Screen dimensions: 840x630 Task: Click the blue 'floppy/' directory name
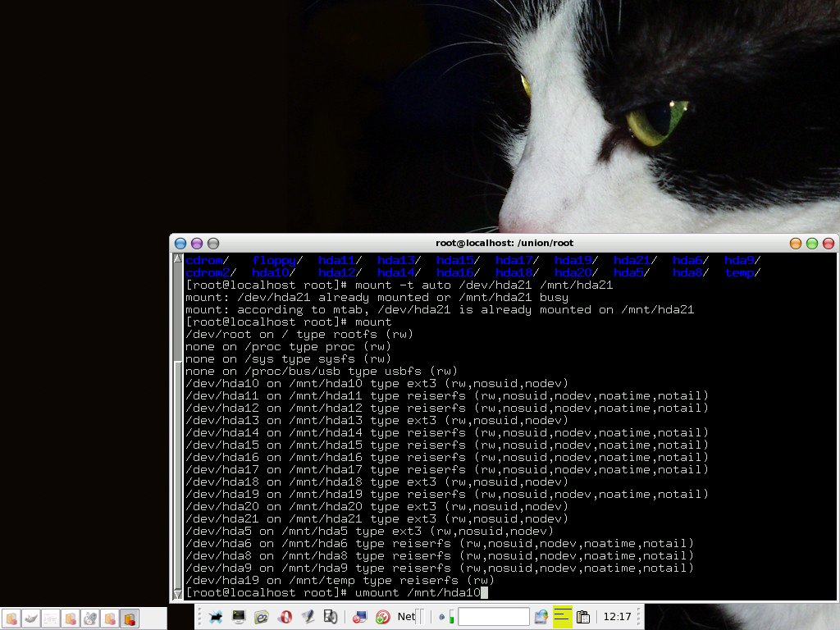[277, 260]
